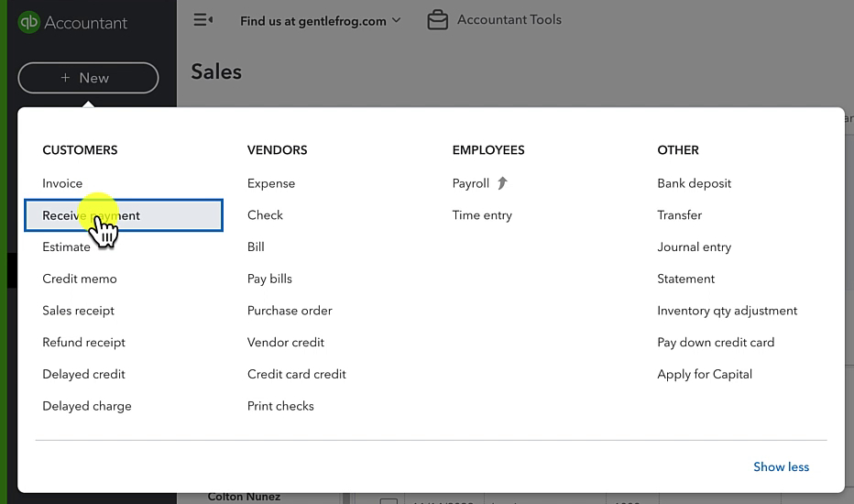Click the QuickBooks logo icon
Image resolution: width=854 pixels, height=504 pixels.
[29, 22]
